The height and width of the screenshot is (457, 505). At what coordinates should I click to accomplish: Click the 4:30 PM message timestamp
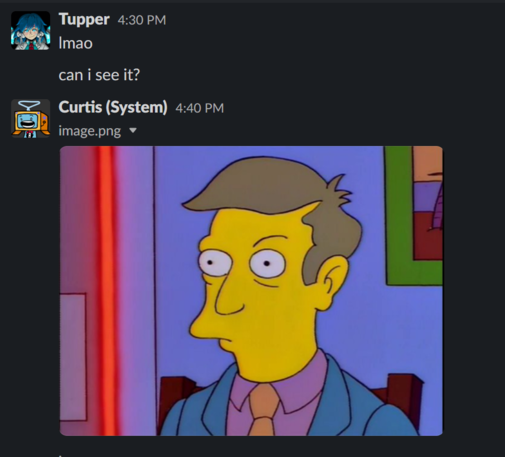(x=142, y=20)
